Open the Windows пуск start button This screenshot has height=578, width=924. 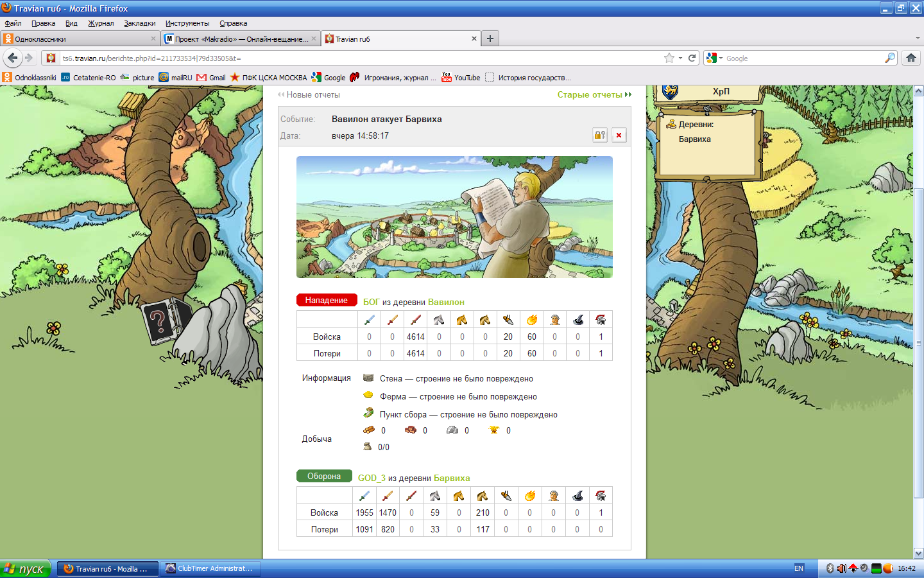pos(26,568)
